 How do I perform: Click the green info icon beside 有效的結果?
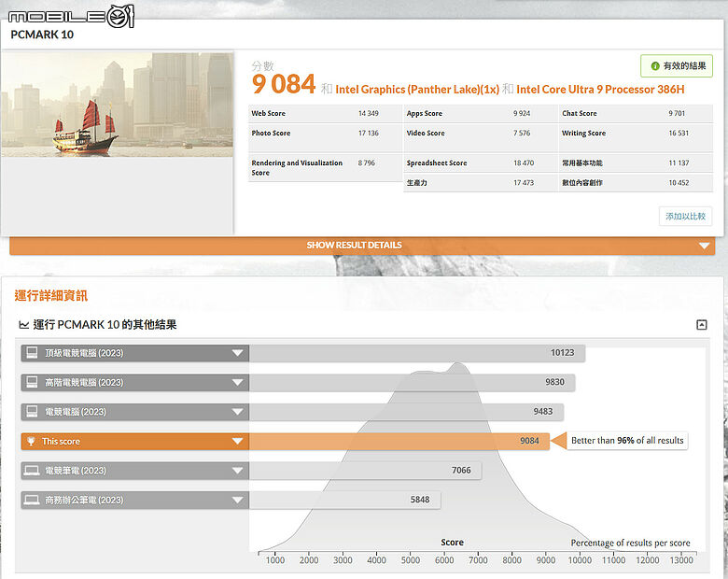pos(655,66)
